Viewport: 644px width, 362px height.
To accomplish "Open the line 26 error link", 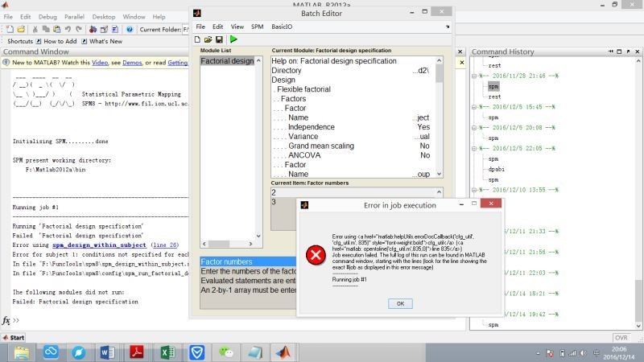I will (x=165, y=245).
